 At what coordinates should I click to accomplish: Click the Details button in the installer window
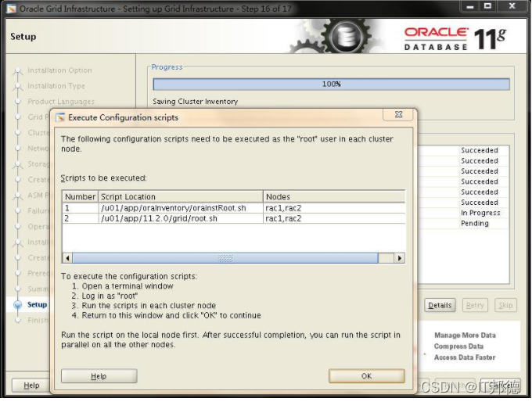coord(440,305)
